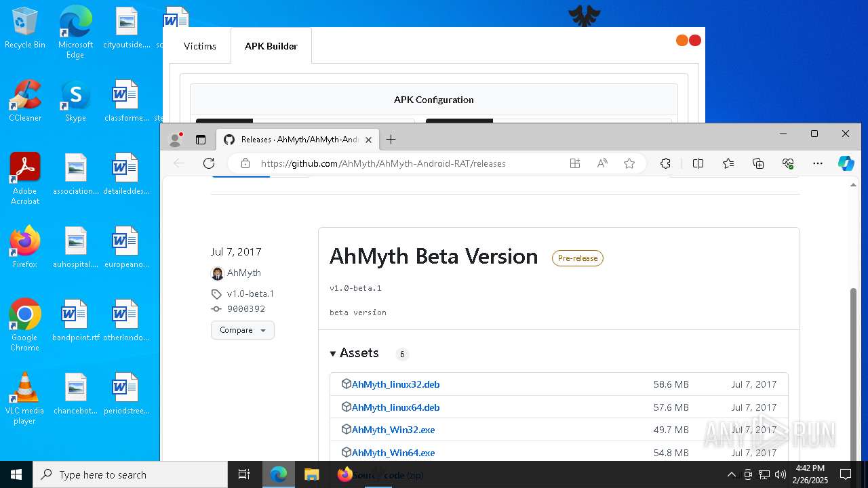Open the AhMyth Beta Version release title
Viewport: 868px width, 488px height.
(x=434, y=256)
